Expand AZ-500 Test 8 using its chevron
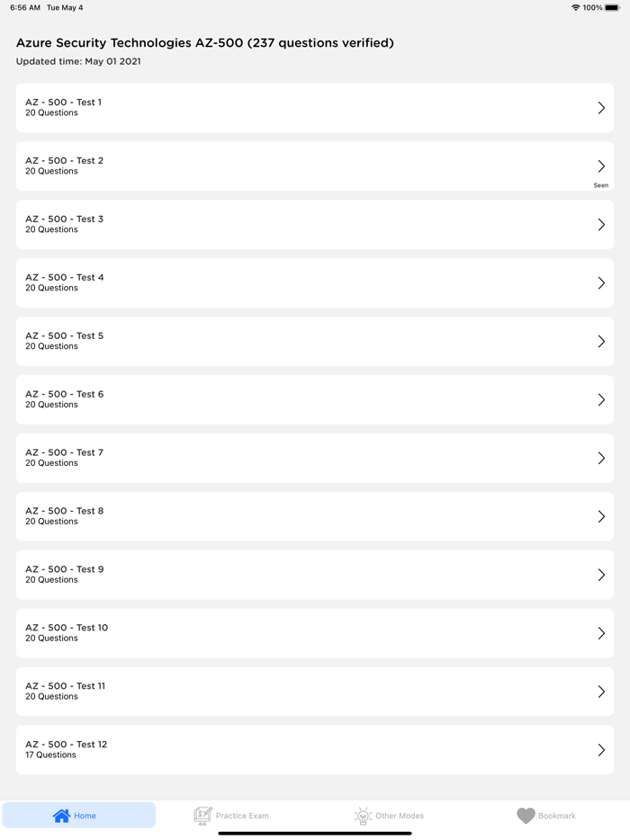The height and width of the screenshot is (840, 630). [x=601, y=516]
